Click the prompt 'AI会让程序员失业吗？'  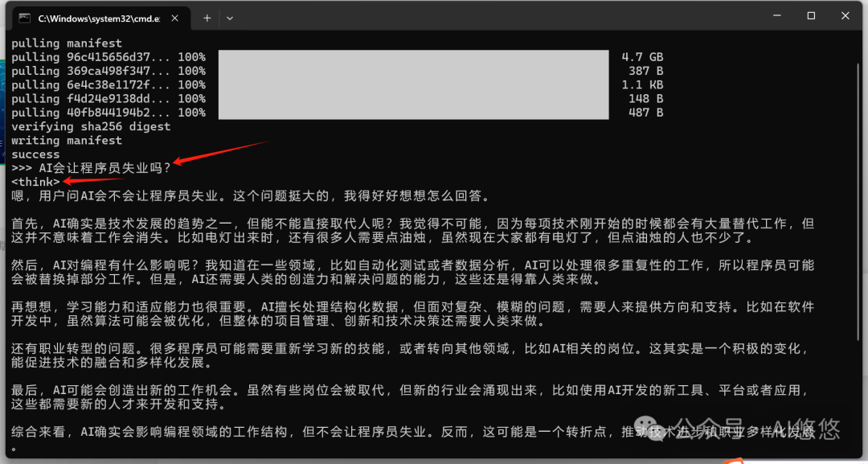click(105, 168)
